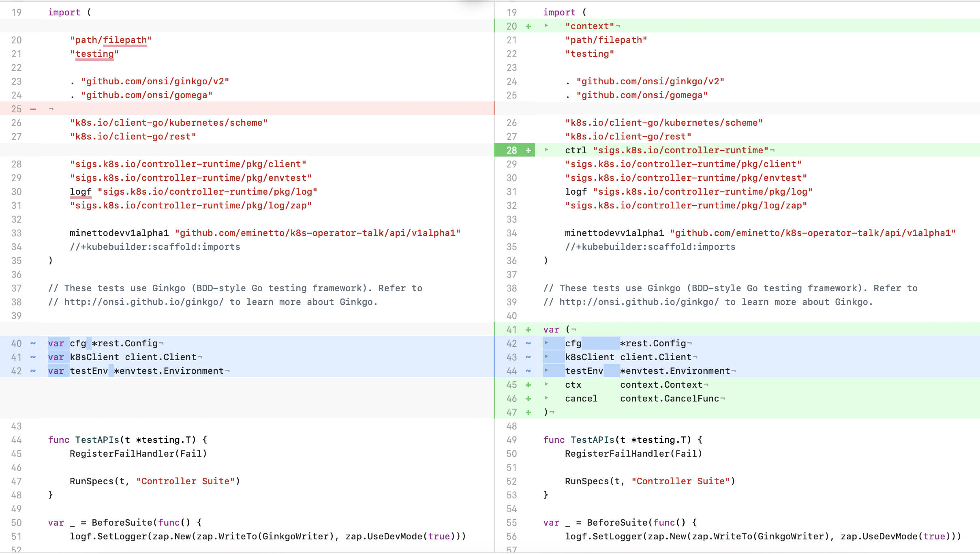This screenshot has height=554, width=980.
Task: Click the plus marker on added line 28
Action: (528, 150)
